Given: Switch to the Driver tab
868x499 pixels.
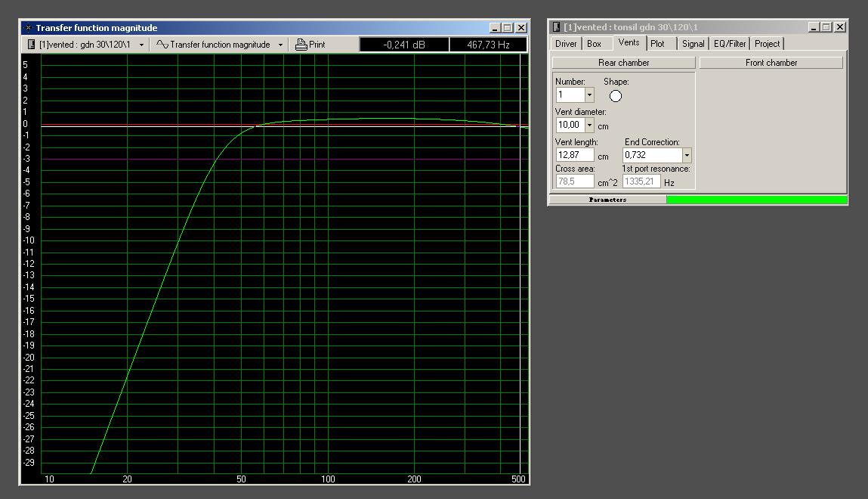Looking at the screenshot, I should (x=566, y=44).
